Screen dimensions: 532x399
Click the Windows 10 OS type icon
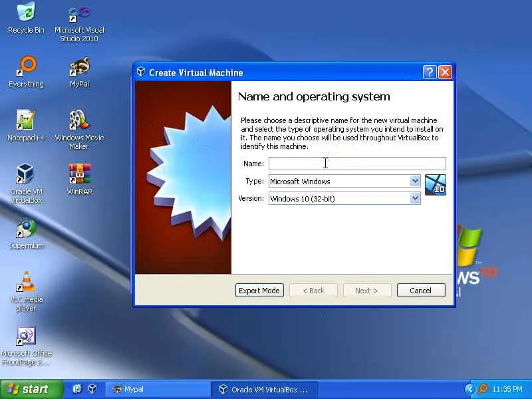pyautogui.click(x=436, y=185)
